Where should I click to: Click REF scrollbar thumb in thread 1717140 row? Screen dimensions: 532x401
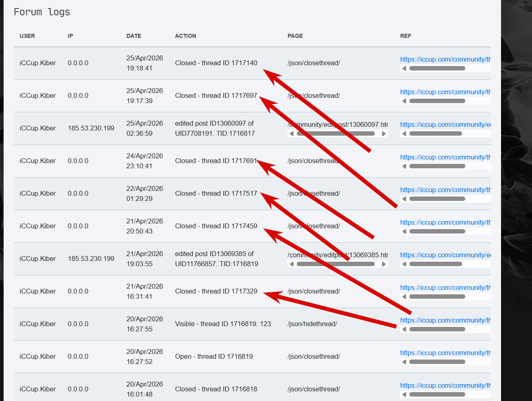(x=437, y=68)
